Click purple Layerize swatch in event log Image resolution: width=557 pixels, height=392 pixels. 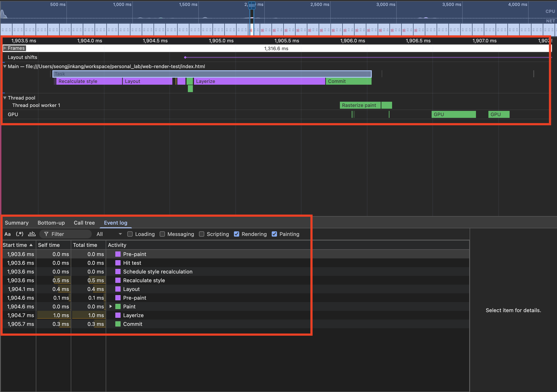(118, 315)
